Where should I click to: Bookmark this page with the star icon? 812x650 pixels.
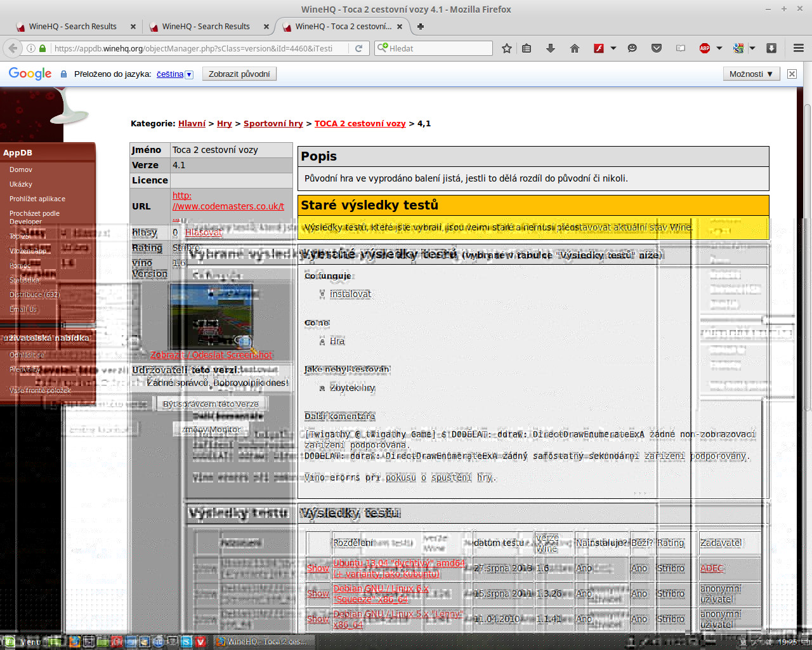tap(506, 48)
